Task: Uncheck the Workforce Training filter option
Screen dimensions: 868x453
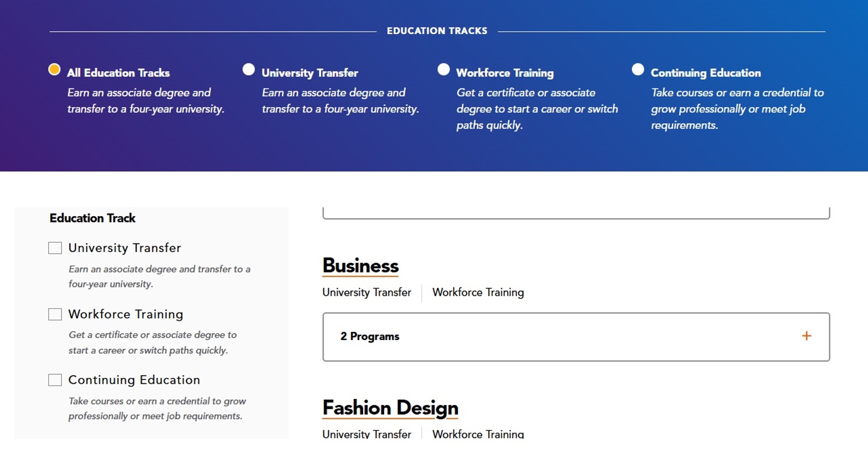Action: point(55,314)
